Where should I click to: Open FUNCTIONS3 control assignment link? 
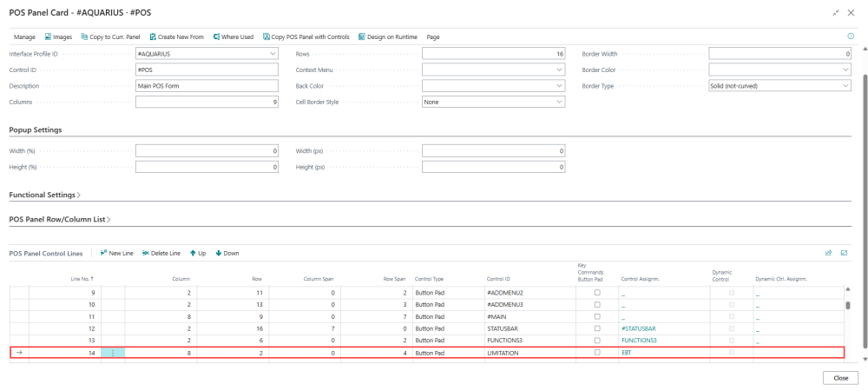[x=639, y=341]
